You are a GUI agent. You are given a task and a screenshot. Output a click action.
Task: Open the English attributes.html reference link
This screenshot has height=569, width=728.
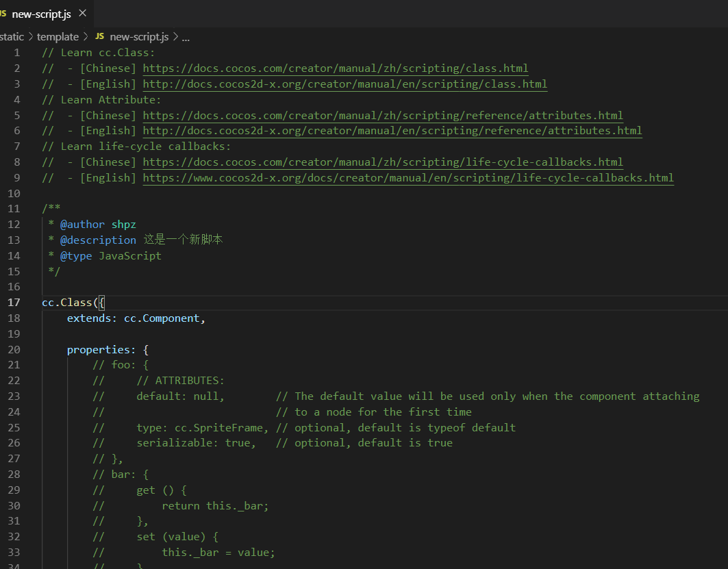click(x=392, y=131)
